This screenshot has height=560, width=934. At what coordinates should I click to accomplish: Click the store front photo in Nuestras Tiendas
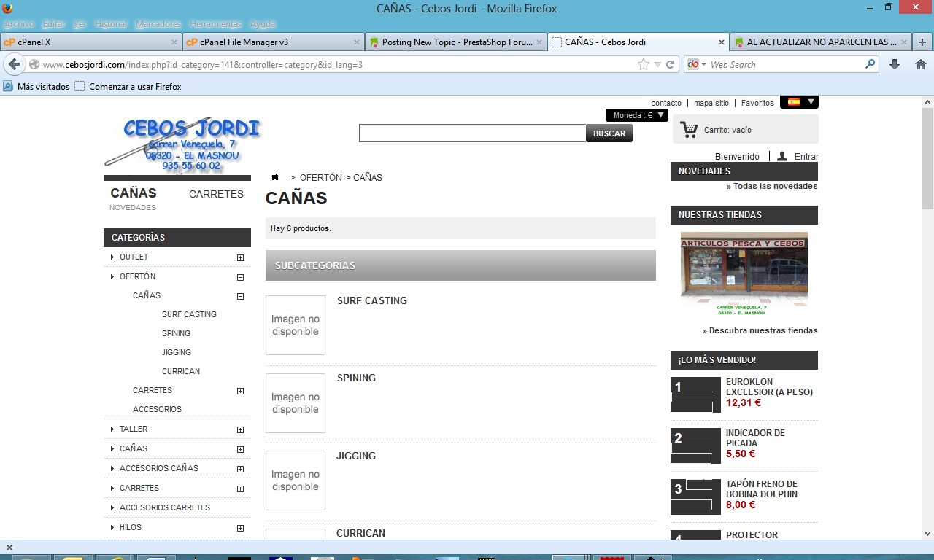(744, 274)
